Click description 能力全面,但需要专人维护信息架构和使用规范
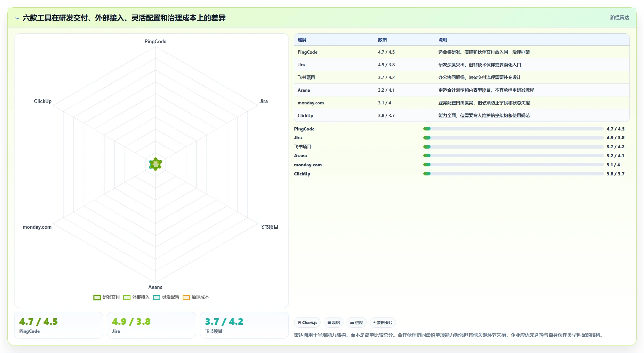This screenshot has height=353, width=644. pos(484,116)
